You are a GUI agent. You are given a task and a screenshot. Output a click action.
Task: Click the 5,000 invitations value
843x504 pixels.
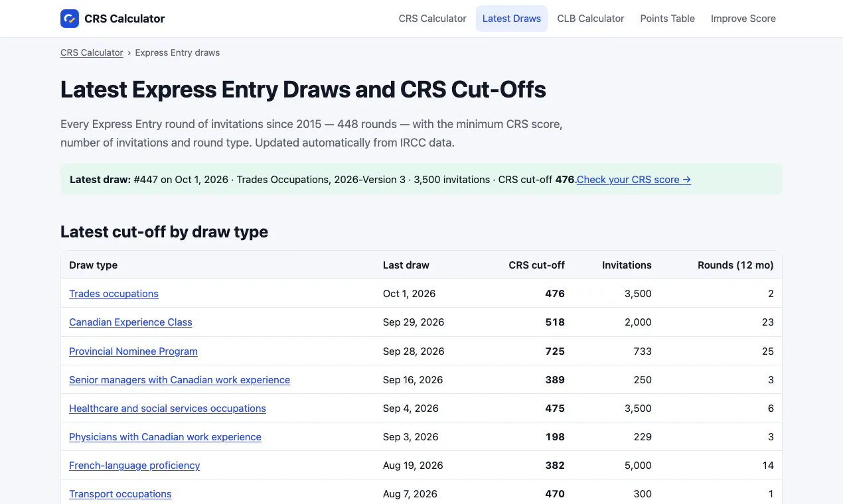coord(638,466)
